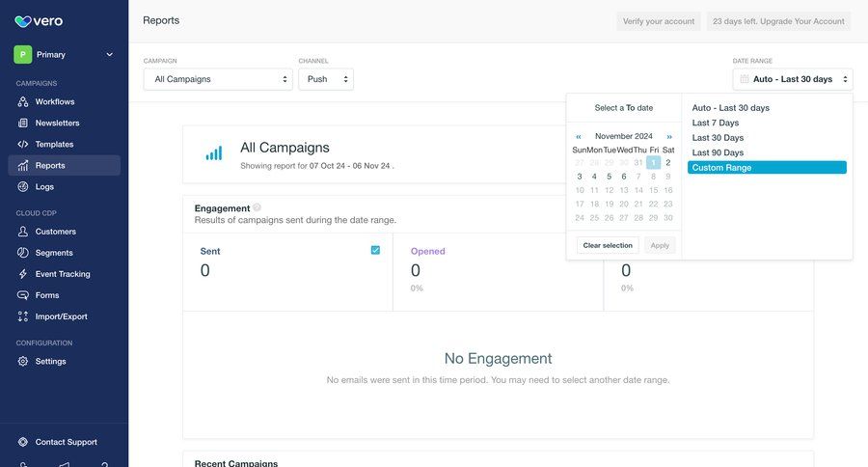Open Workflows from the sidebar icon
The height and width of the screenshot is (467, 868).
coord(23,102)
